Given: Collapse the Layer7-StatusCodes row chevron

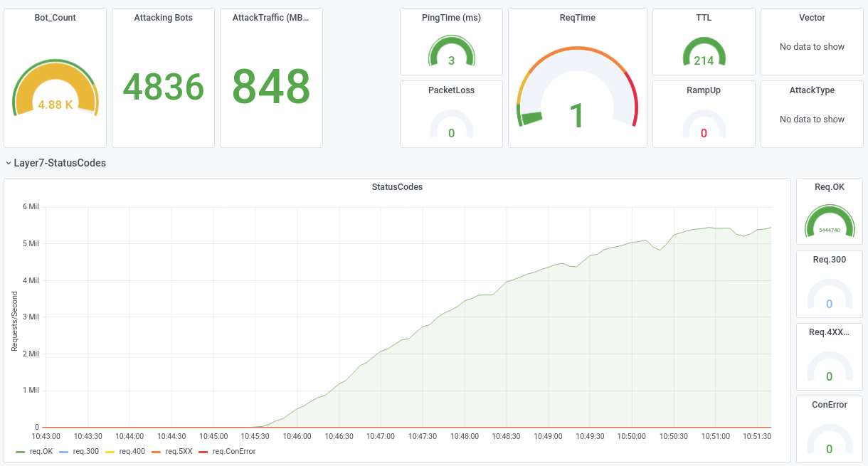Looking at the screenshot, I should [8, 164].
